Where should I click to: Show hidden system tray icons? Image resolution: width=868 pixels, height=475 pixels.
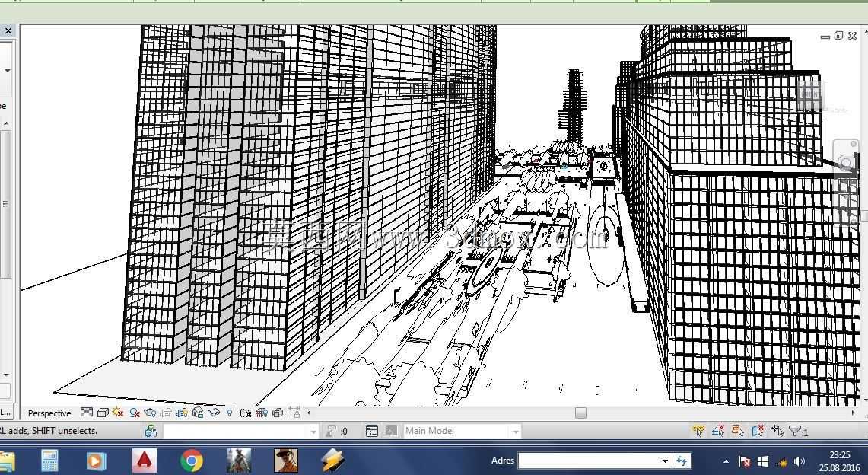click(x=726, y=461)
